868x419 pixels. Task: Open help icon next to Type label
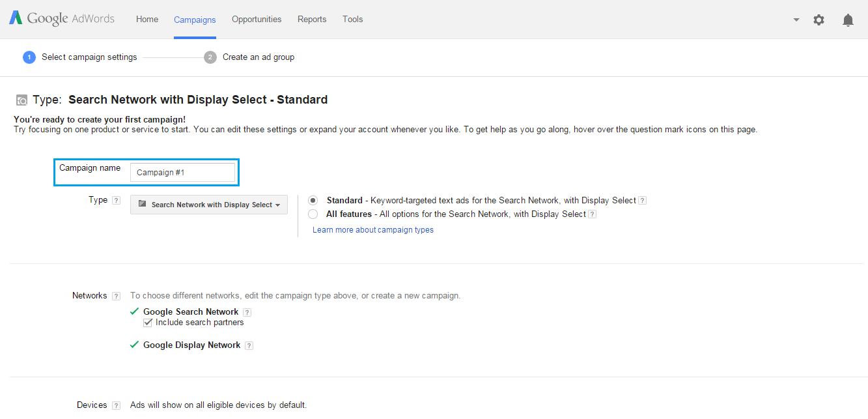tap(116, 201)
